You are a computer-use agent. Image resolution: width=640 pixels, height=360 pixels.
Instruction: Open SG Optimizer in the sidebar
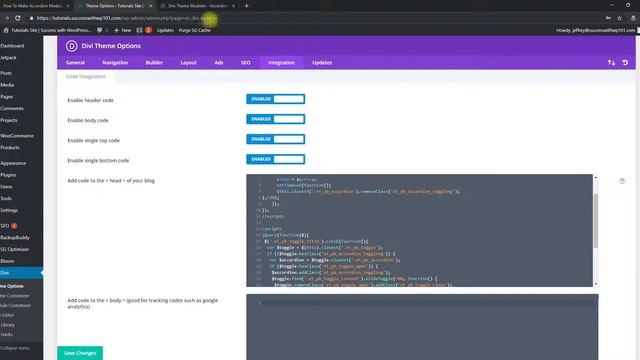(x=15, y=249)
